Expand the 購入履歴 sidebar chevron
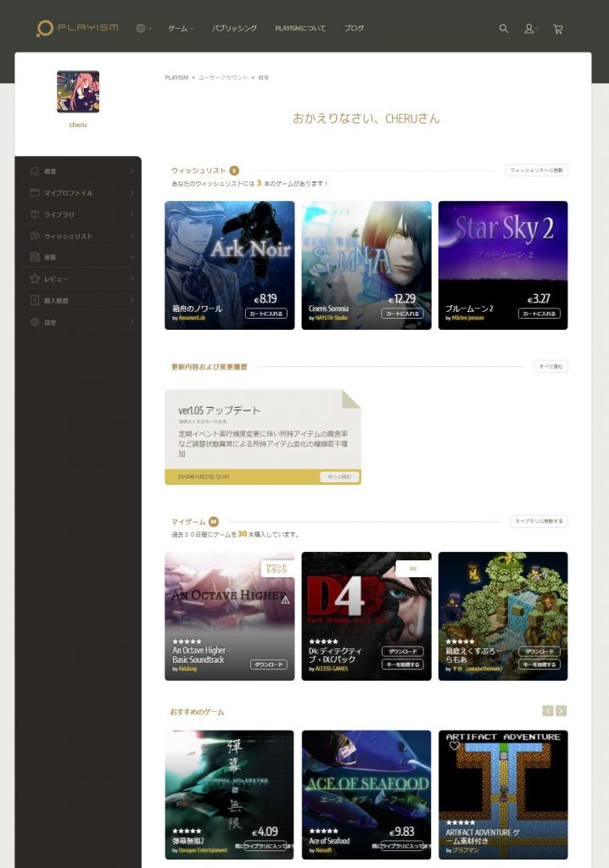 [x=131, y=300]
